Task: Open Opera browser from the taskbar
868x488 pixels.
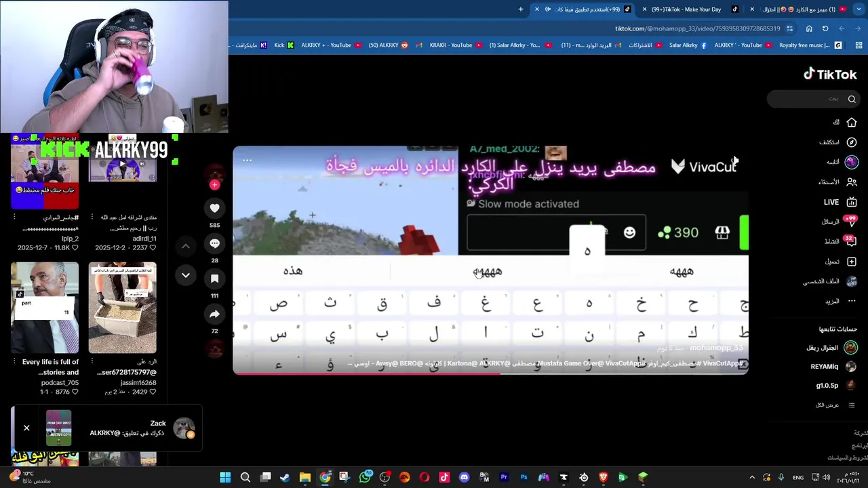Action: (x=425, y=477)
